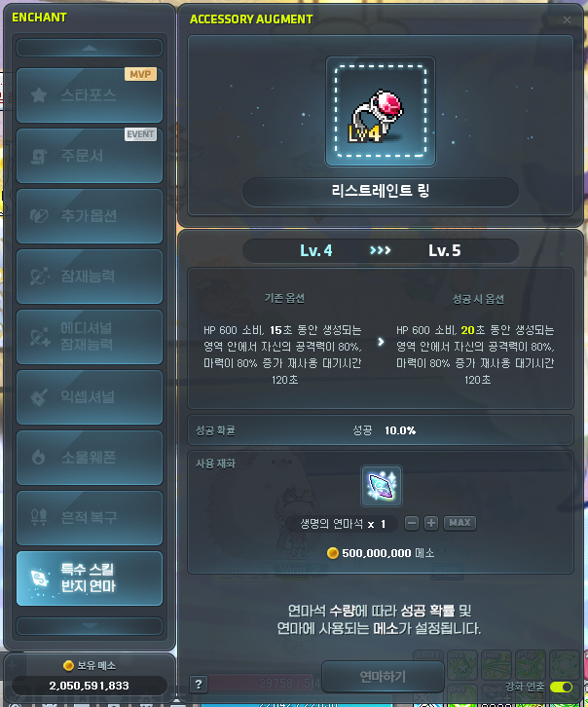
Task: Toggle the 강화 연출 switch
Action: pos(562,687)
